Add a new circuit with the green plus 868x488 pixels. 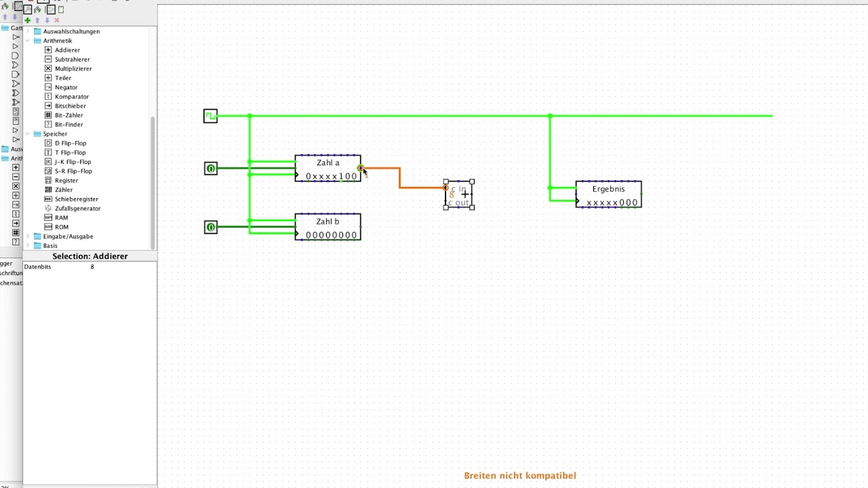[x=28, y=20]
